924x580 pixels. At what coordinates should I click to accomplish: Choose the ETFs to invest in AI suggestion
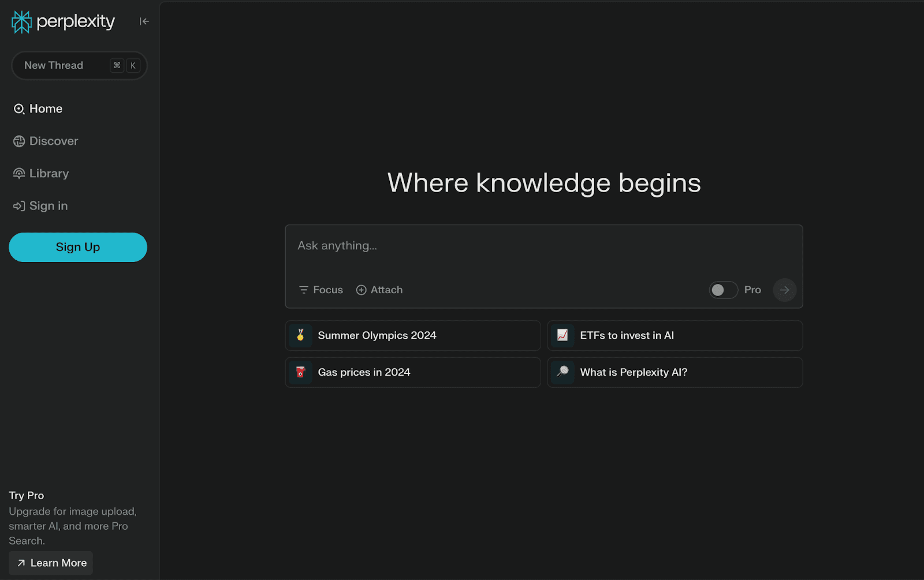coord(675,335)
